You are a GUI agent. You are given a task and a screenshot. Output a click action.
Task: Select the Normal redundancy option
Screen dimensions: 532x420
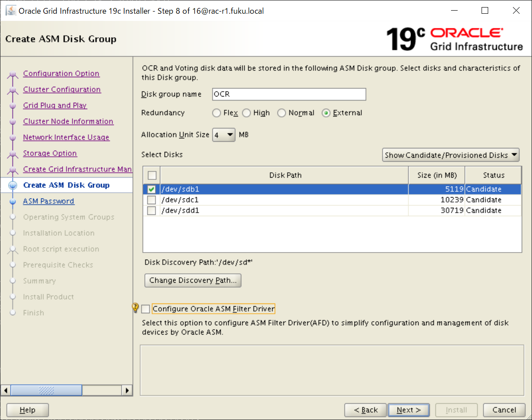click(281, 113)
